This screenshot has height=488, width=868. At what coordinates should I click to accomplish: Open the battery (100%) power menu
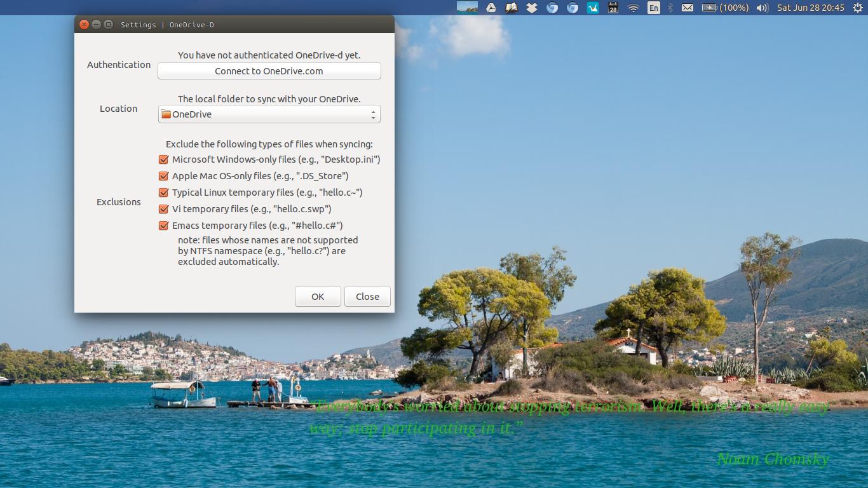pos(726,8)
